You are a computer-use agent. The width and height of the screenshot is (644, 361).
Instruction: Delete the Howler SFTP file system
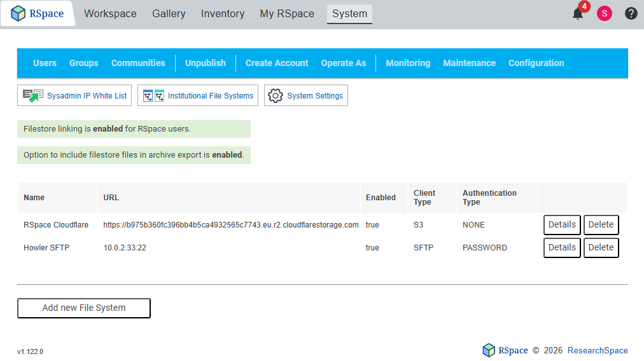[x=601, y=248]
